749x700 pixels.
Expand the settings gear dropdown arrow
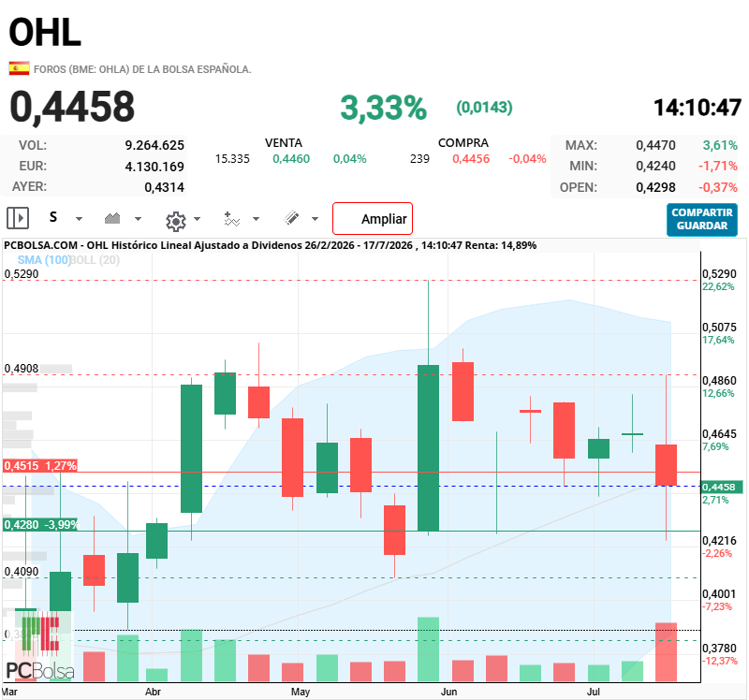197,219
